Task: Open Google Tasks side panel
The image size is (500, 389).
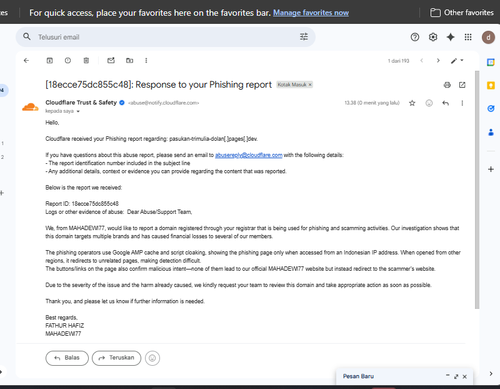Action: click(491, 109)
